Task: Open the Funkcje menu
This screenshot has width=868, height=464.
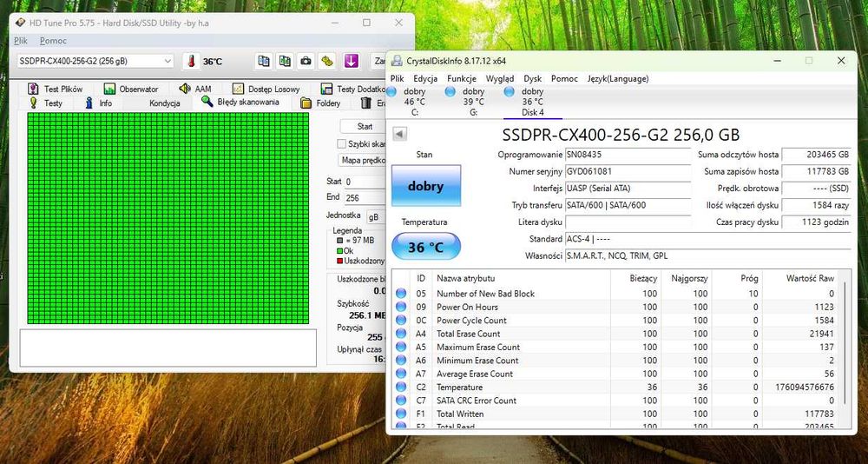Action: click(x=462, y=79)
